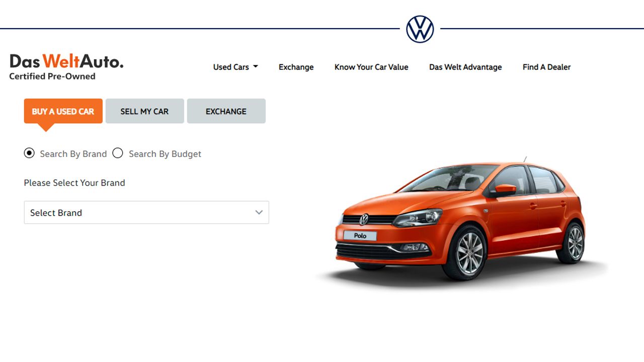
Task: Select Search By Budget radio button
Action: click(x=118, y=153)
